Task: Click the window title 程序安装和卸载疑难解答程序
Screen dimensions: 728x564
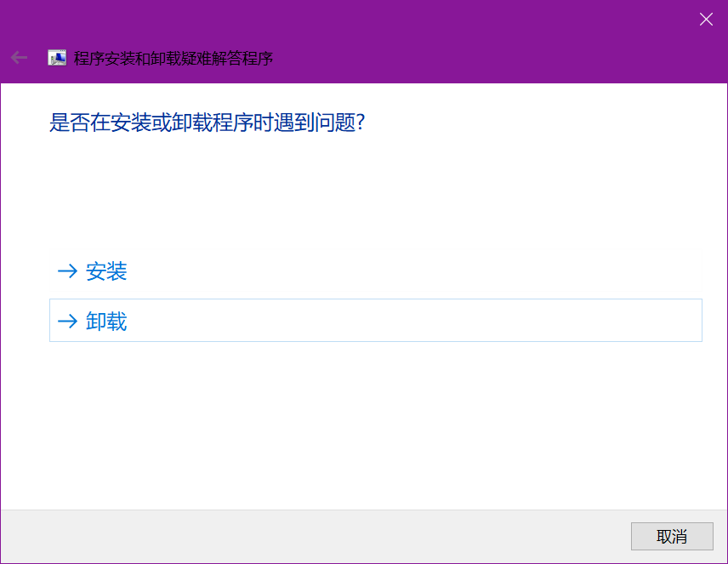Action: pyautogui.click(x=173, y=58)
